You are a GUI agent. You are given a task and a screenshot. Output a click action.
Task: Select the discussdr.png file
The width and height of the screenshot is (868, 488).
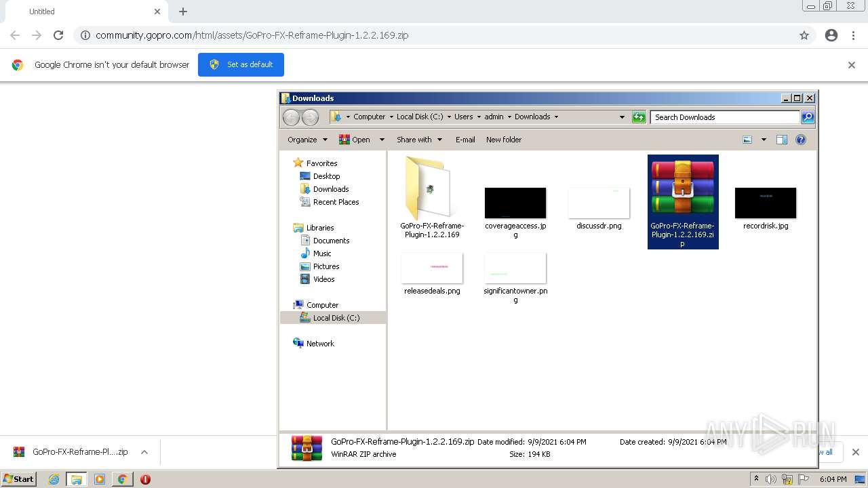[599, 207]
